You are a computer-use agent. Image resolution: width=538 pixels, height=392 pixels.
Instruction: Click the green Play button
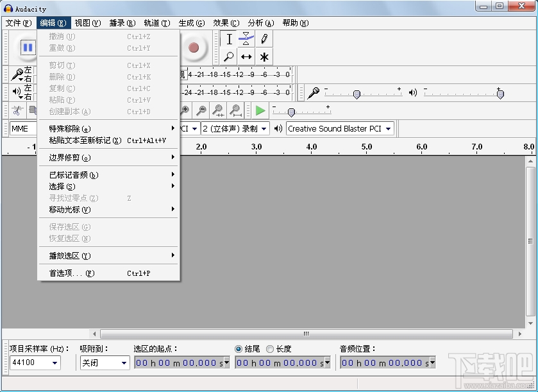click(x=260, y=110)
